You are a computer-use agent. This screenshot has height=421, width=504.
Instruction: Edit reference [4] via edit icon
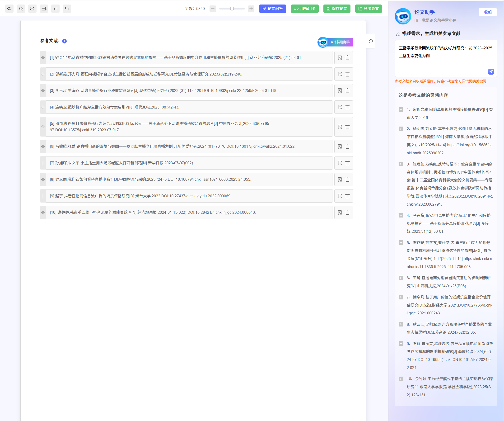[340, 107]
